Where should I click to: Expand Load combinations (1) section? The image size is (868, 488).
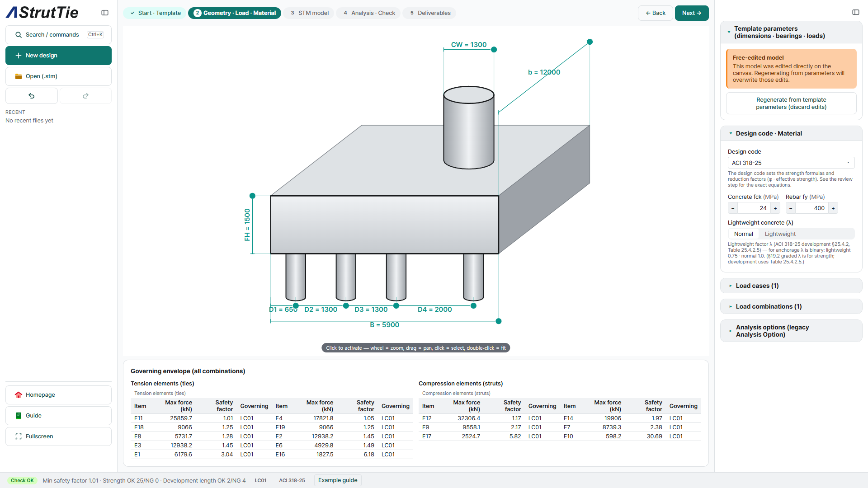point(791,307)
